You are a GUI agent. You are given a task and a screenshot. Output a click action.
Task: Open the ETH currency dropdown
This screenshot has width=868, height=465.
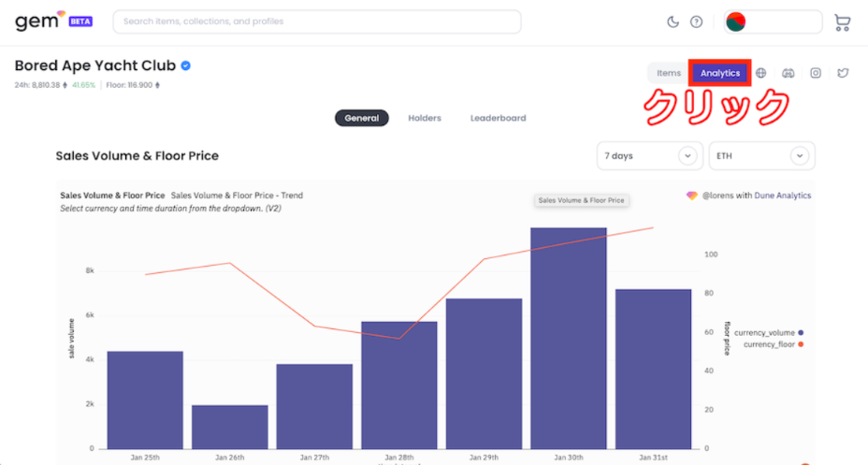point(761,156)
